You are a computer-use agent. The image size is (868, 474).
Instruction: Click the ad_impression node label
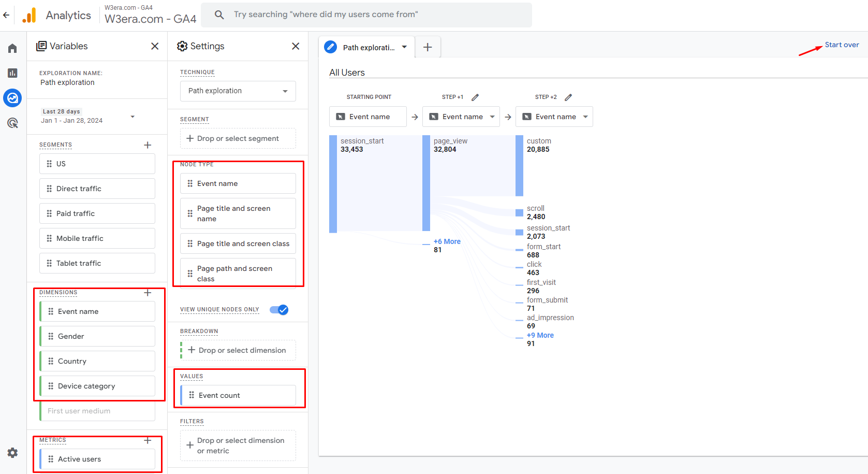[550, 318]
